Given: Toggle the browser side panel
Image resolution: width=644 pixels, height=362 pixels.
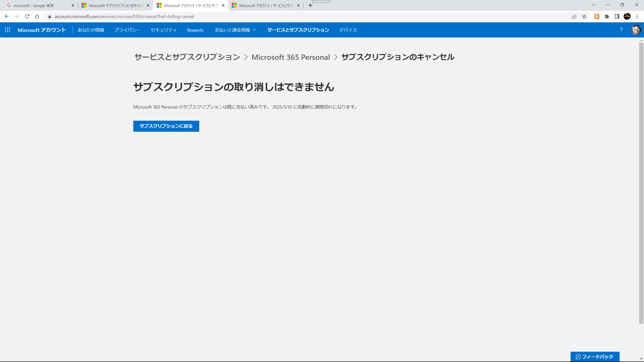Looking at the screenshot, I should pyautogui.click(x=617, y=17).
